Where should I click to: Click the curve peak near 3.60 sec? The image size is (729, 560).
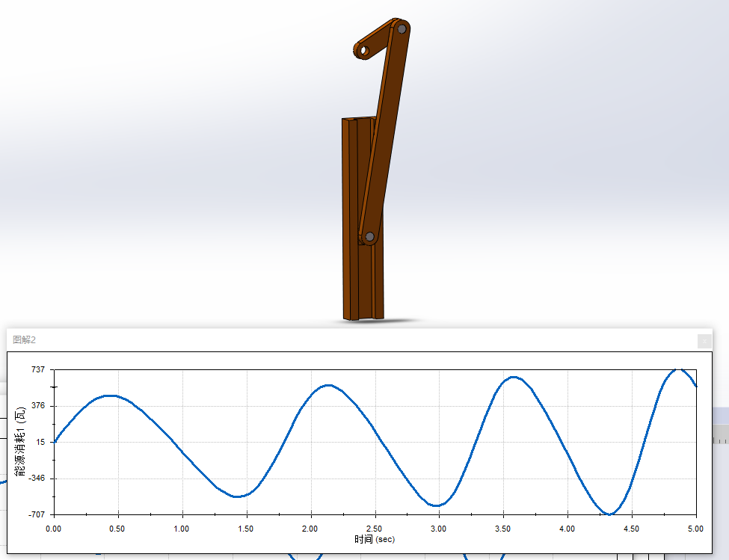pyautogui.click(x=514, y=377)
